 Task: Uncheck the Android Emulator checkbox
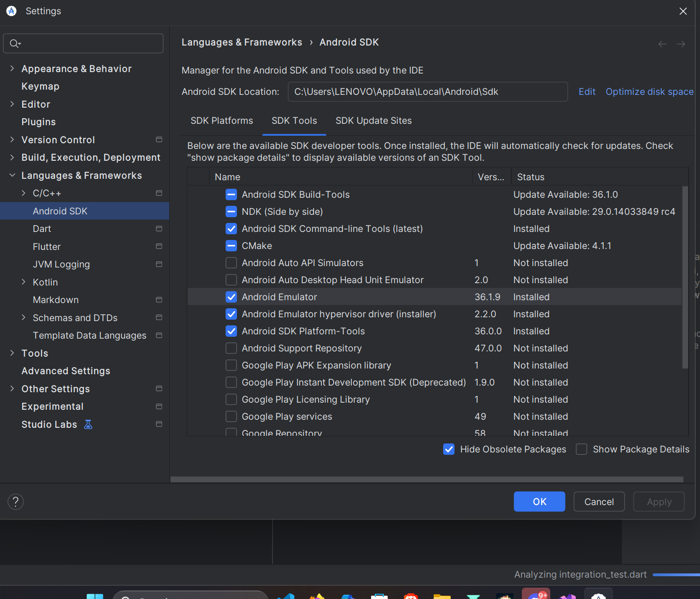click(x=231, y=297)
